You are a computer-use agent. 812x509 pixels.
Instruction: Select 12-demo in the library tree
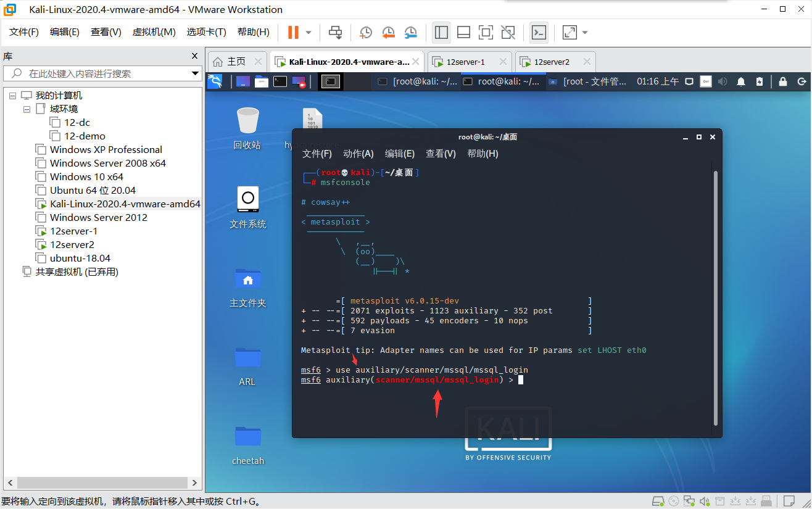click(85, 136)
